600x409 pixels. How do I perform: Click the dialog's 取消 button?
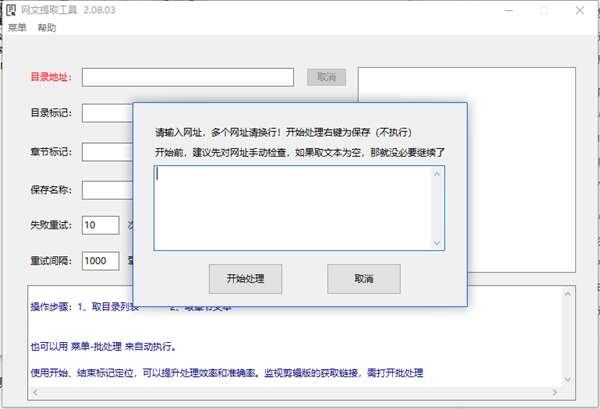pyautogui.click(x=364, y=279)
